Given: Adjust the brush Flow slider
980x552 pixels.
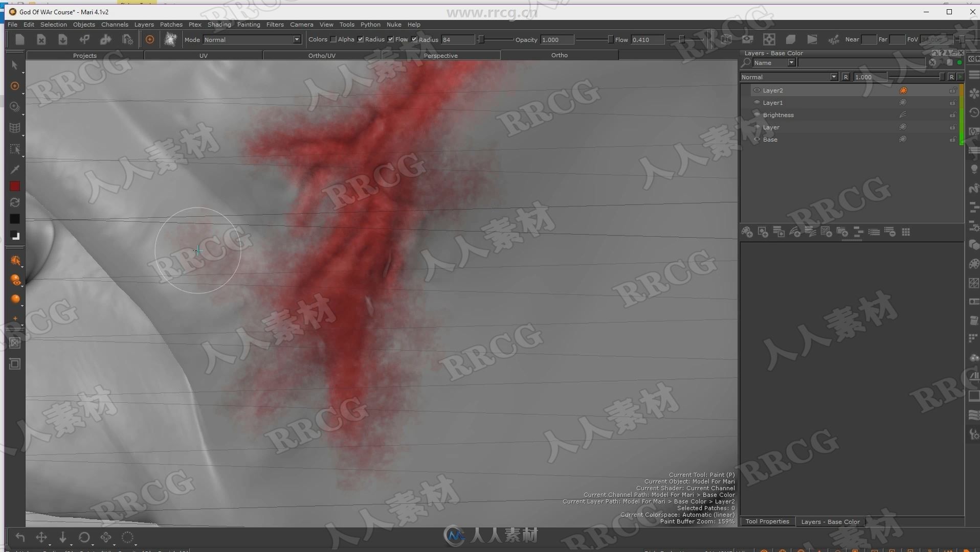Looking at the screenshot, I should 684,39.
